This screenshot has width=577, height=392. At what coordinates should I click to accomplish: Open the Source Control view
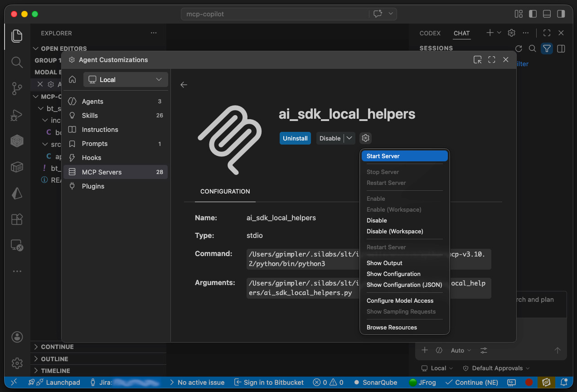coord(17,88)
